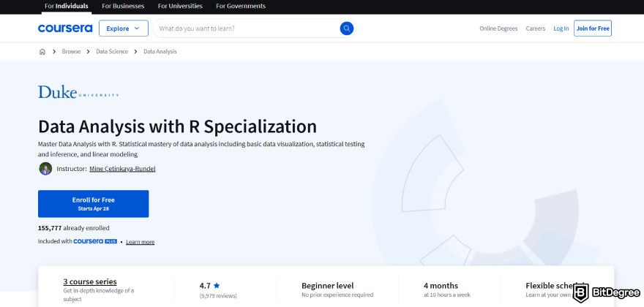This screenshot has height=307, width=644.
Task: Click the Enroll for Free button
Action: (93, 204)
